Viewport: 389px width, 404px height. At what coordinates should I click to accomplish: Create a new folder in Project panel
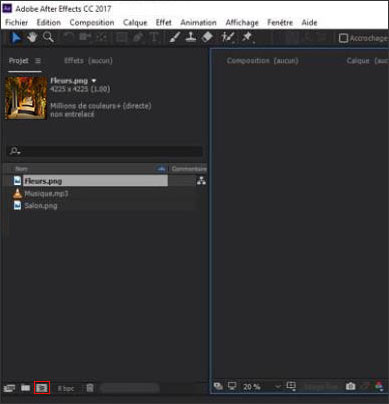(x=25, y=388)
